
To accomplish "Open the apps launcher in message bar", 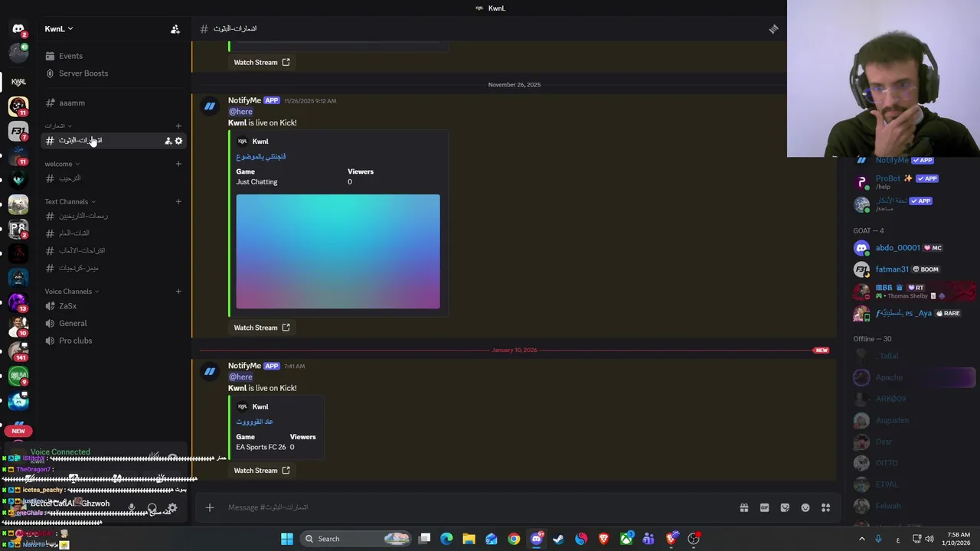I will [826, 507].
